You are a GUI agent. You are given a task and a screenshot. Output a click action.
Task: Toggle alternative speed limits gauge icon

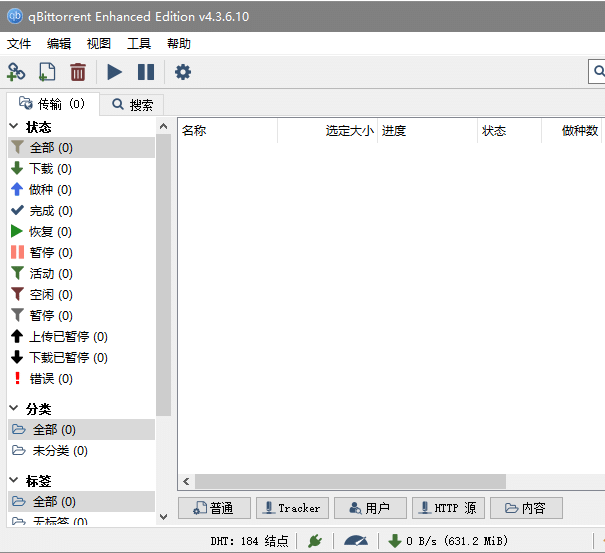point(356,541)
